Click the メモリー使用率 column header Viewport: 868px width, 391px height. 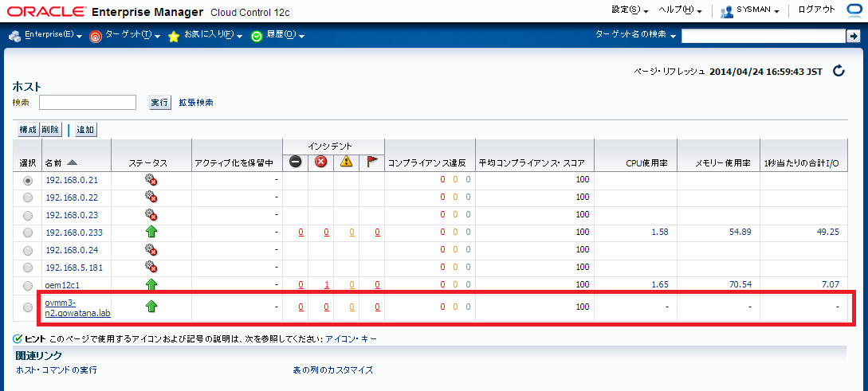point(723,164)
